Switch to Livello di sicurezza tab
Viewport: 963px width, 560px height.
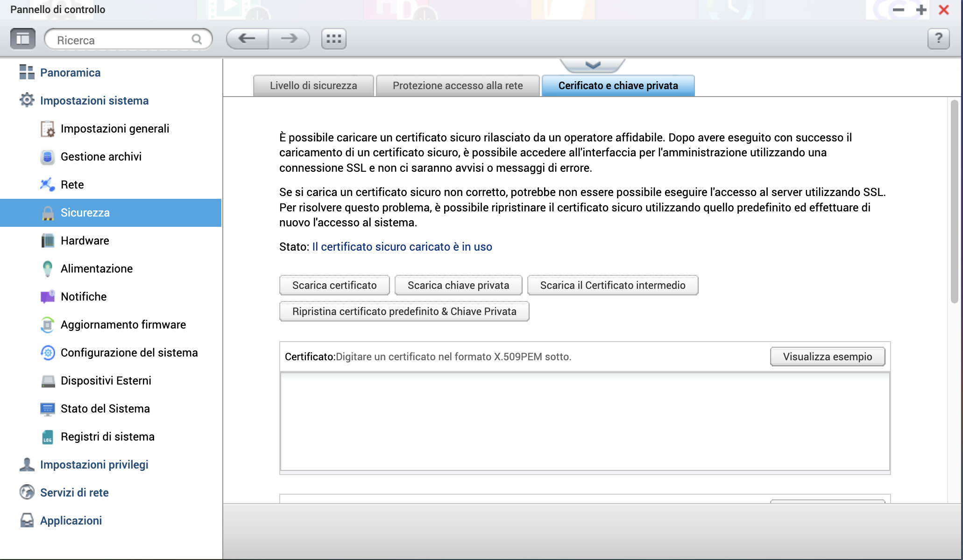(313, 86)
